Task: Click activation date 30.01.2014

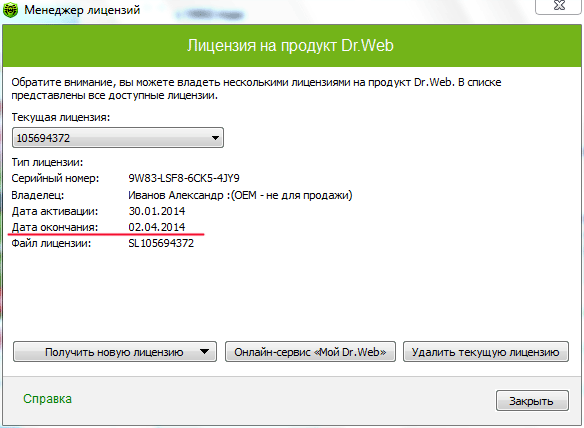Action: click(157, 211)
